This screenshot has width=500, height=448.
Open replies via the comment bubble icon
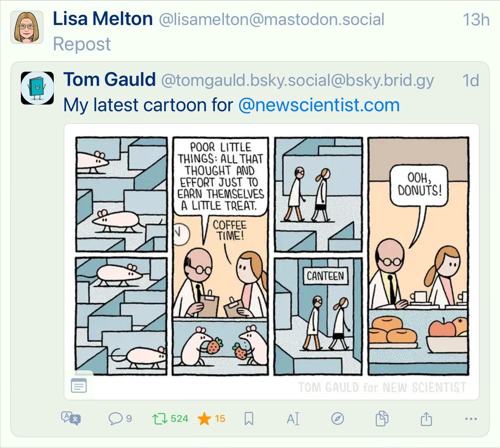click(115, 419)
